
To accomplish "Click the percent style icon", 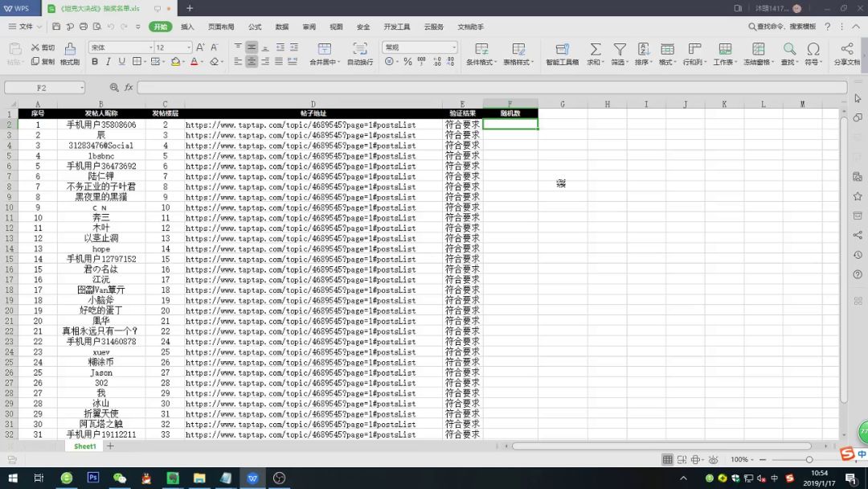I will coord(408,61).
